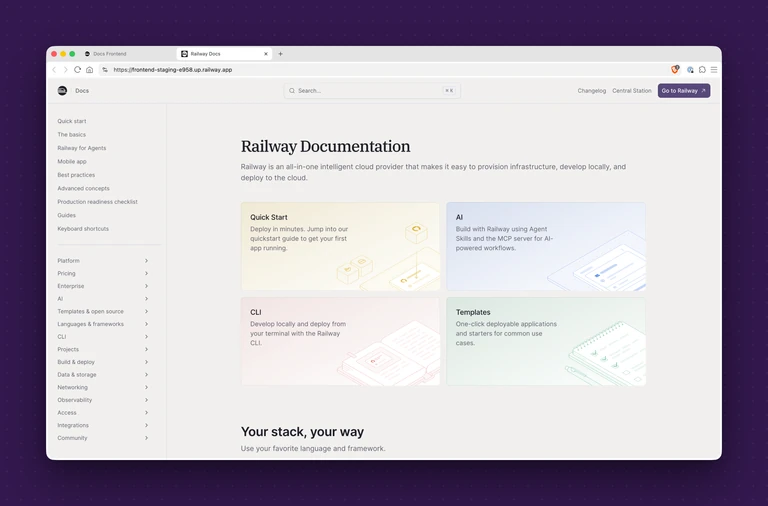Expand the Integrations section chevron
This screenshot has width=768, height=506.
click(146, 425)
